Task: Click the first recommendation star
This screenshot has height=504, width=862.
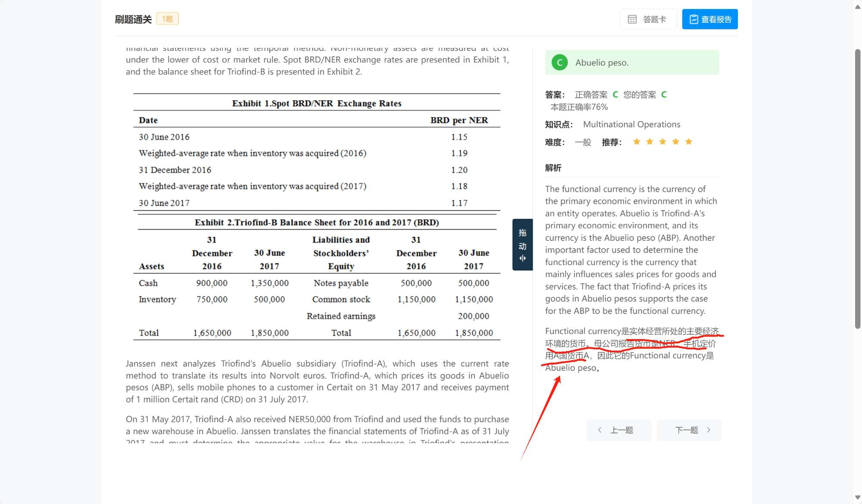Action: coord(637,142)
